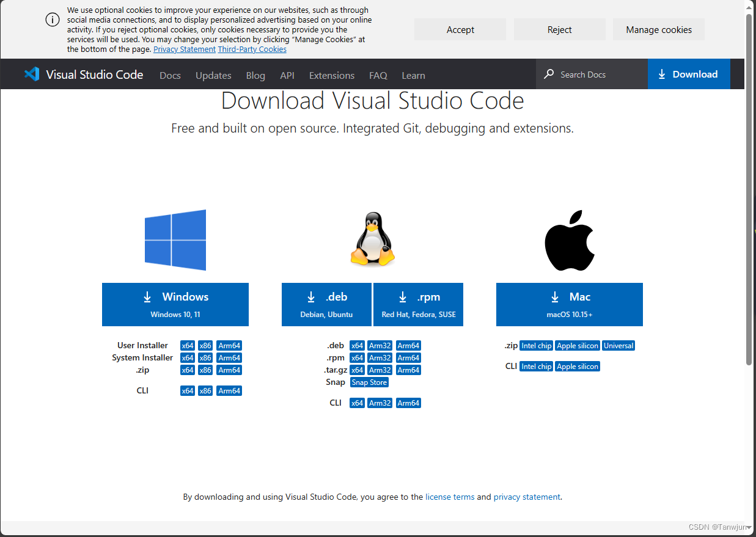Open the API menu item
The height and width of the screenshot is (537, 756).
point(287,75)
